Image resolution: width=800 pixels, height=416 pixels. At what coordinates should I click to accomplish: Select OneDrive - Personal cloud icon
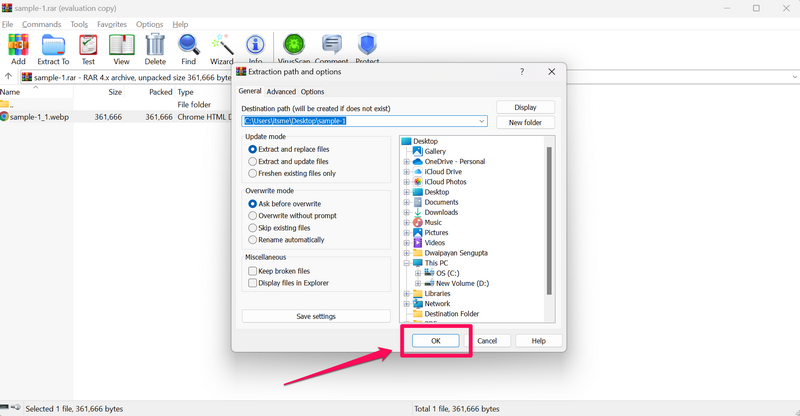coord(417,161)
